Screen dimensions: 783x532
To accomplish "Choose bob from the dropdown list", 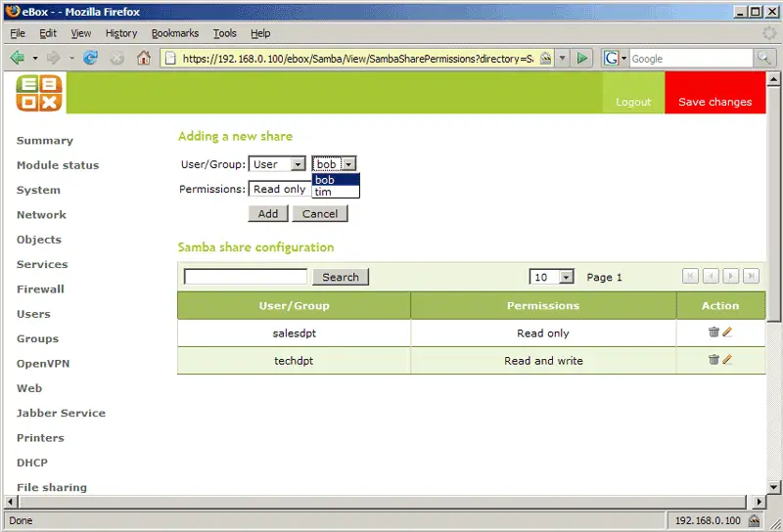I will tap(336, 180).
